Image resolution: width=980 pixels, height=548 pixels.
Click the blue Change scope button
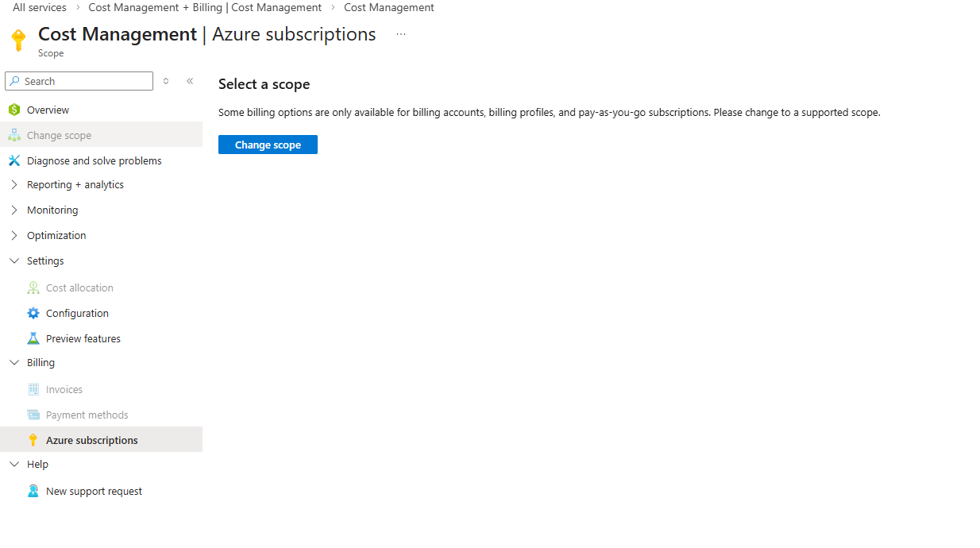(x=268, y=145)
